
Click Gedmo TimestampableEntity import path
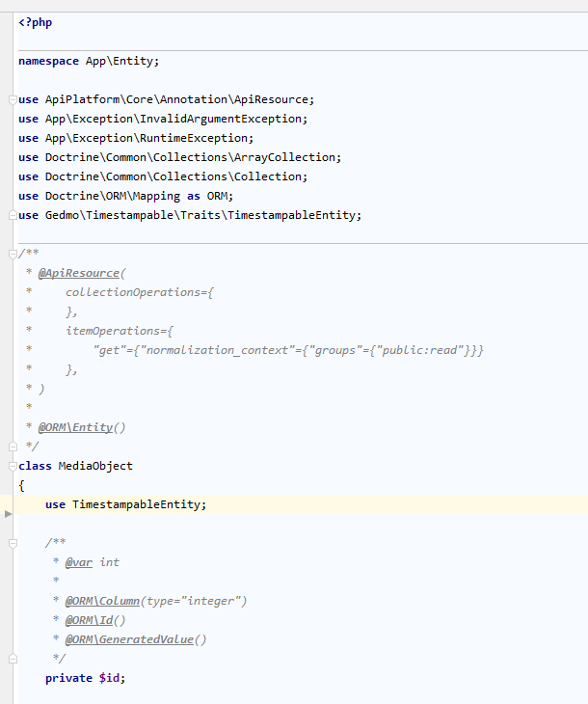[x=200, y=215]
